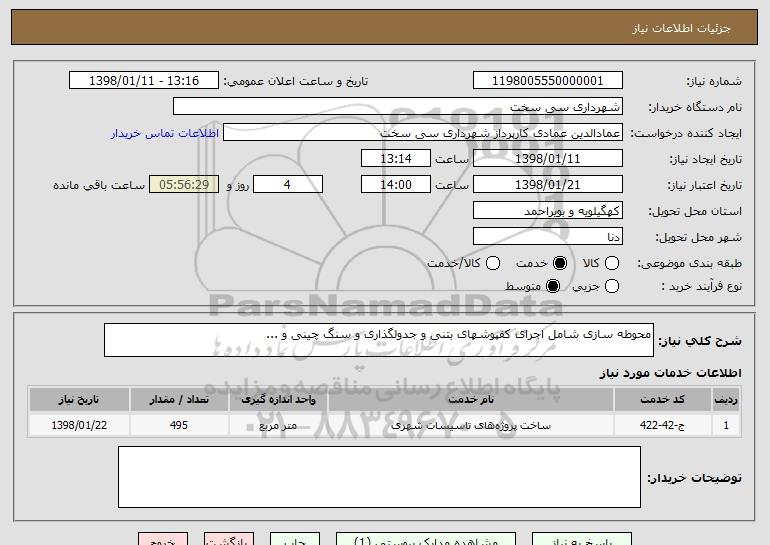Click the شماره نیاز number field

[548, 81]
